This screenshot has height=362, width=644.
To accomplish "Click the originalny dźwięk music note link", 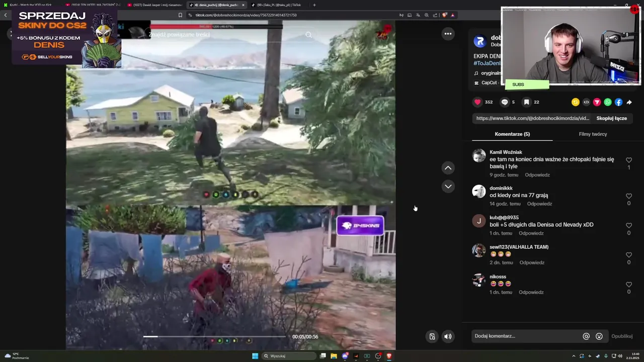I will click(x=487, y=73).
